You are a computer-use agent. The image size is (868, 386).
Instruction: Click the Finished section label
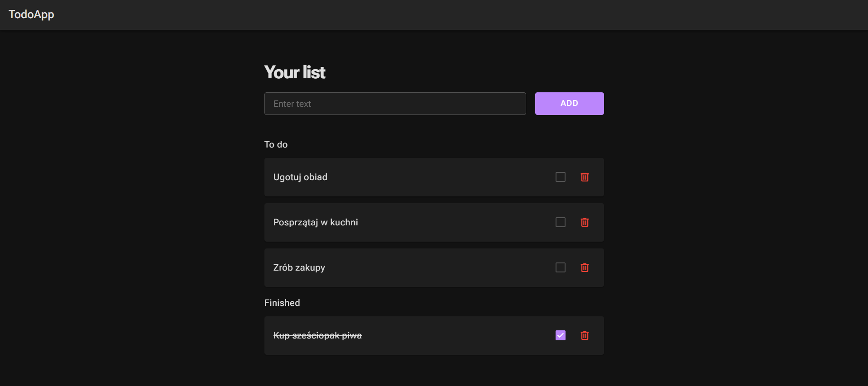point(282,303)
